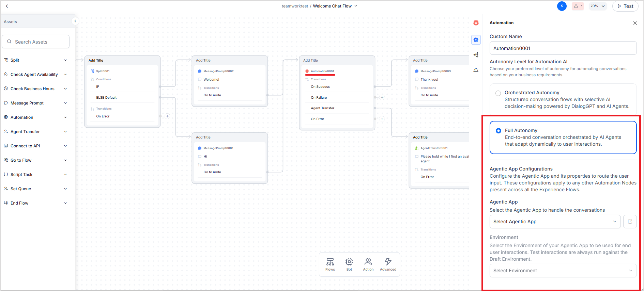Open external link icon beside Agentic App
Image resolution: width=644 pixels, height=291 pixels.
click(630, 222)
